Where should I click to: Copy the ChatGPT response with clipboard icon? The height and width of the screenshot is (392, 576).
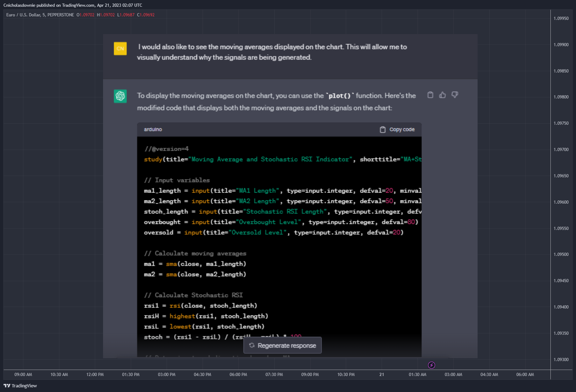tap(430, 95)
